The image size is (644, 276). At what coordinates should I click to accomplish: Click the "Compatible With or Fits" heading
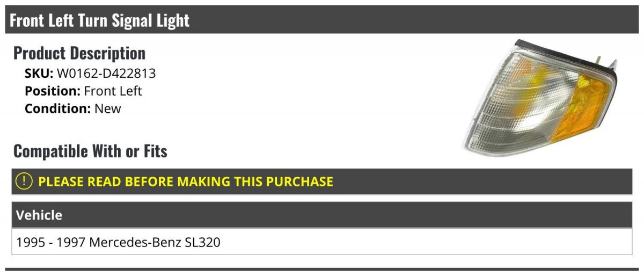click(90, 151)
